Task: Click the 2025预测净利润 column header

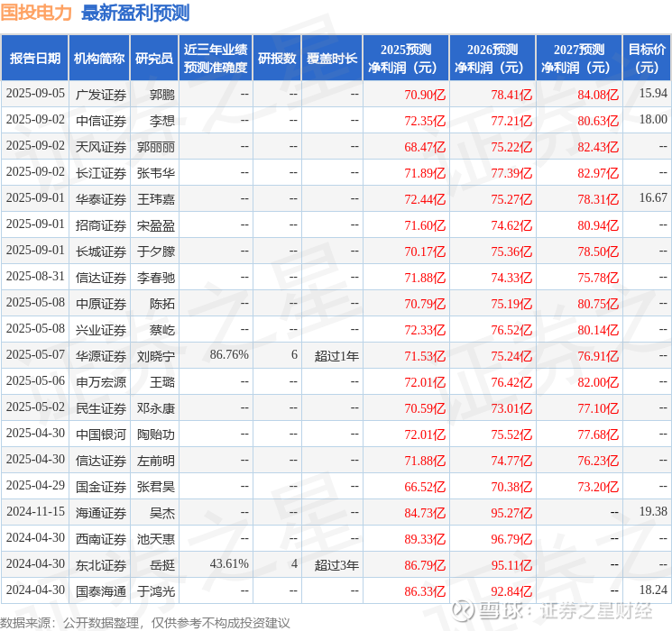Action: pos(406,59)
